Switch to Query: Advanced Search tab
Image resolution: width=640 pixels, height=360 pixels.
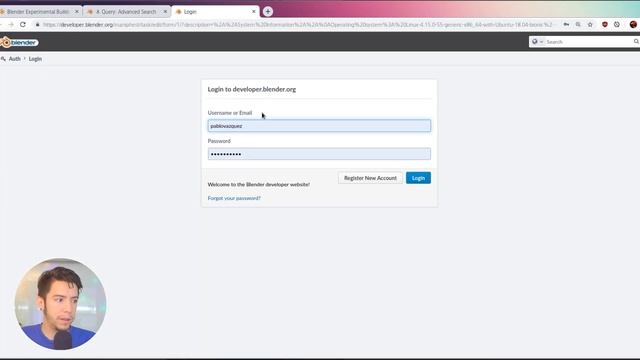point(126,11)
